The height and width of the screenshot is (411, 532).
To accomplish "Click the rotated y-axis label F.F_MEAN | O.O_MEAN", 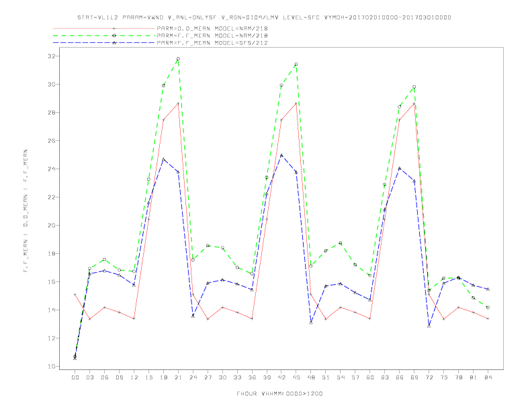I will [26, 211].
